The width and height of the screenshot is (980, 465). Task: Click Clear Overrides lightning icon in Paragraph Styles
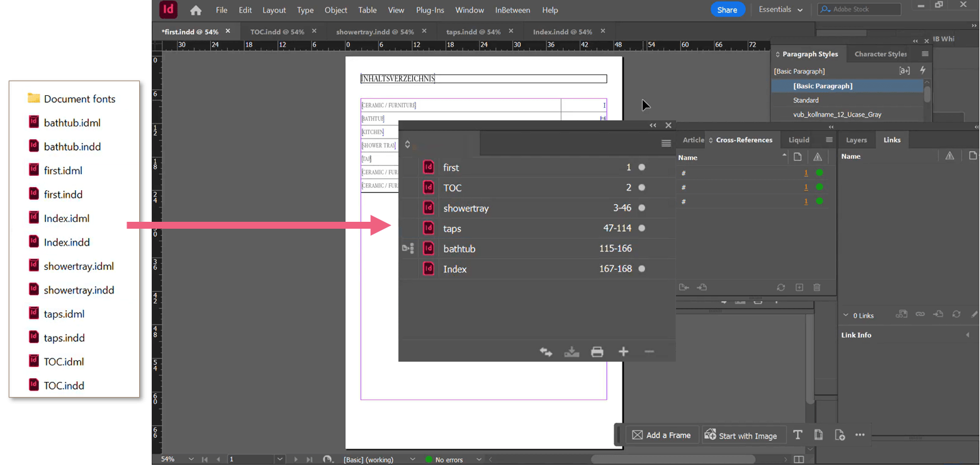[923, 71]
